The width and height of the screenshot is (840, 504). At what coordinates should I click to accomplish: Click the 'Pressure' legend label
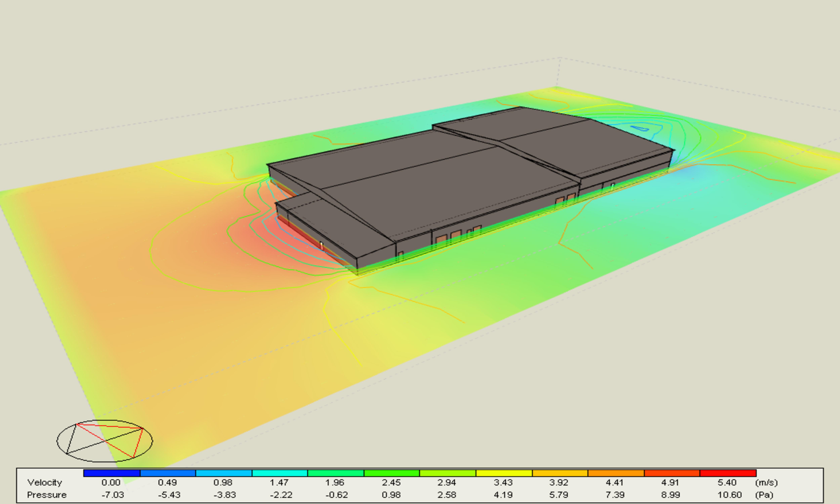[47, 495]
